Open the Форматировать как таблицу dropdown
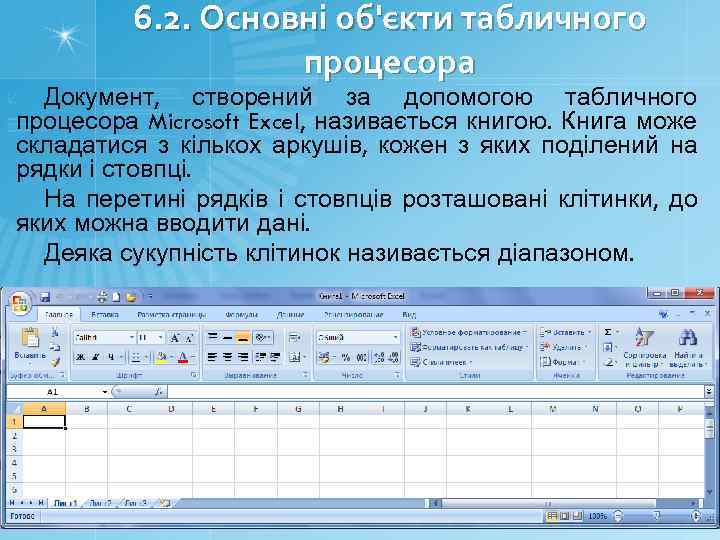 pyautogui.click(x=469, y=347)
